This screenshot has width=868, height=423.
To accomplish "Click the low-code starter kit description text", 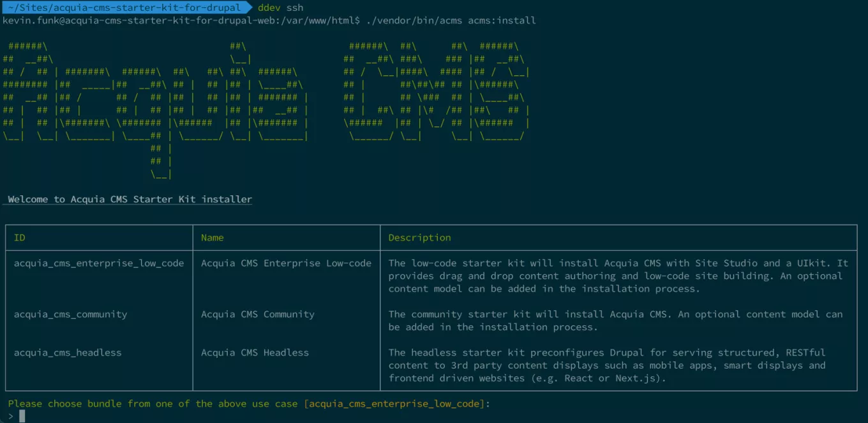I will (x=618, y=276).
